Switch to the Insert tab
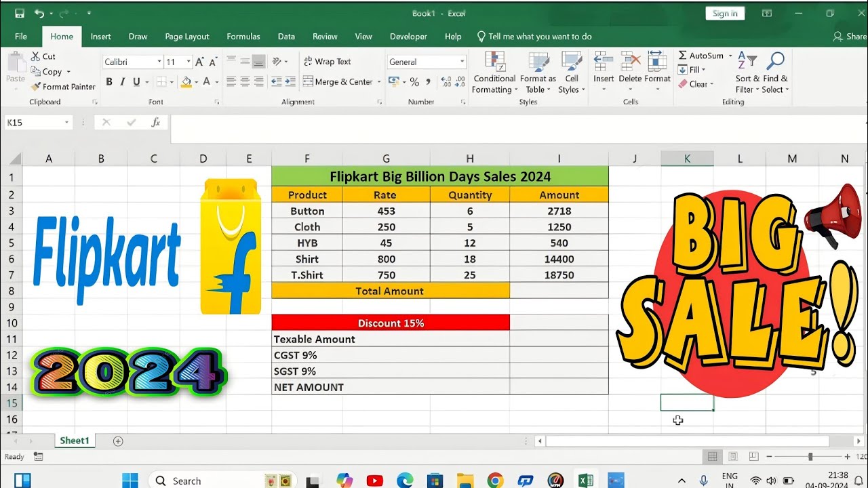 coord(101,37)
